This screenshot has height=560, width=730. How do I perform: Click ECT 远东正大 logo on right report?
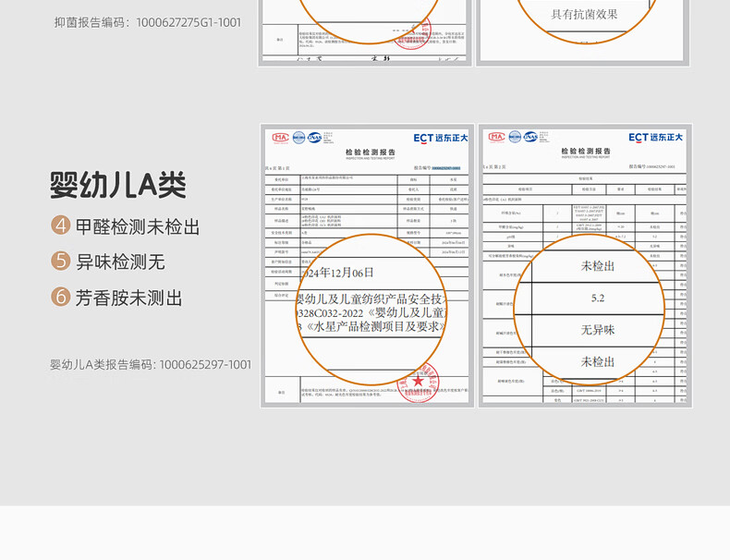pos(655,138)
